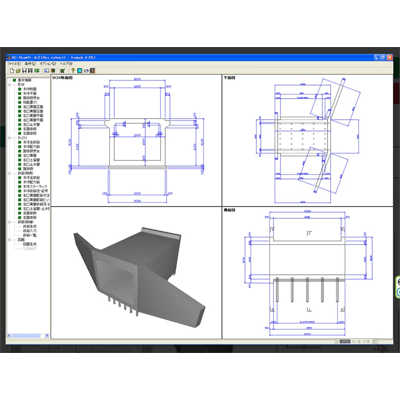Select the 本体スターラップ tree item
400x400 pixels.
point(35,186)
